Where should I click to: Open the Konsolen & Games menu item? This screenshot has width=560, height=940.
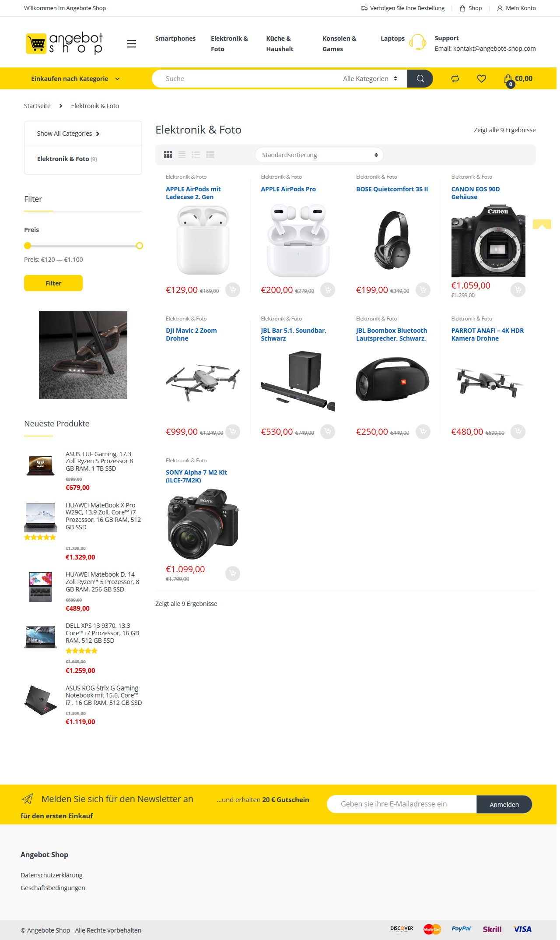click(339, 44)
